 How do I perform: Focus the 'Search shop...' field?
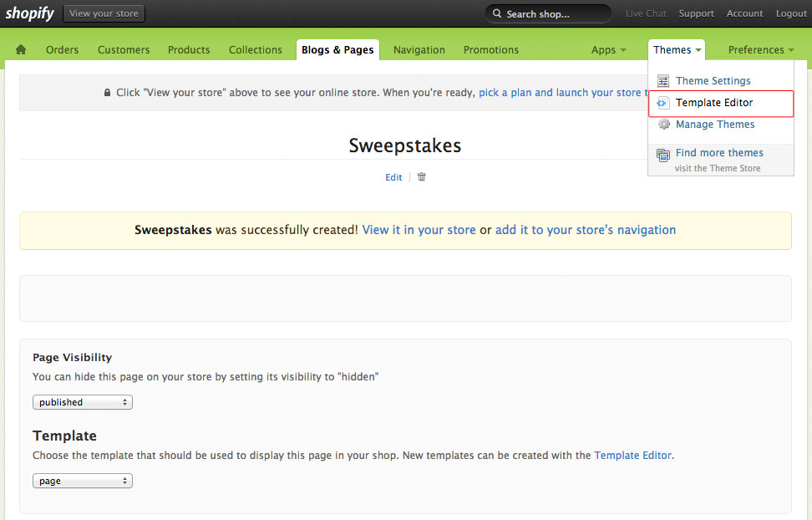(x=548, y=13)
